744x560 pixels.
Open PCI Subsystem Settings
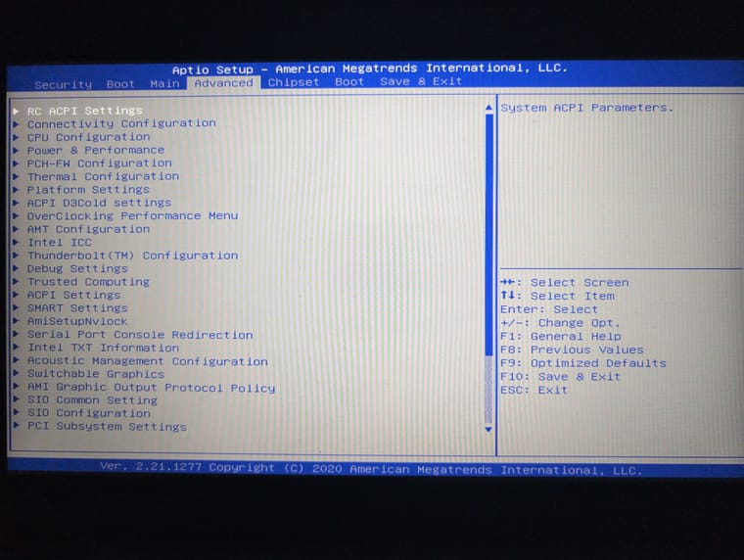pyautogui.click(x=107, y=426)
